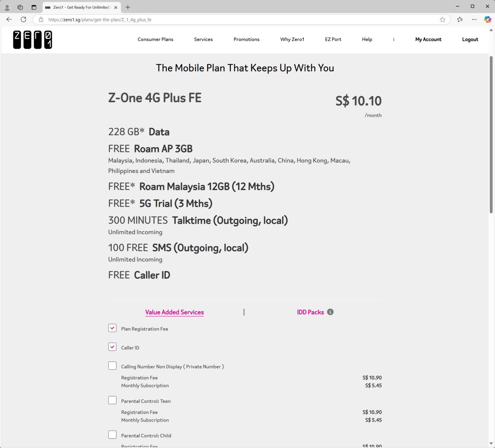The height and width of the screenshot is (448, 495).
Task: Disable the Caller ID checkbox
Action: 112,346
